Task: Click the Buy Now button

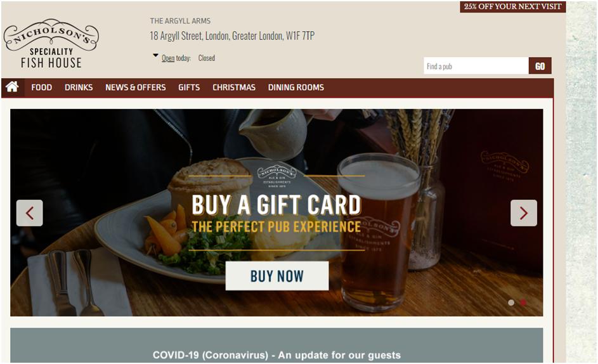Action: pos(277,276)
